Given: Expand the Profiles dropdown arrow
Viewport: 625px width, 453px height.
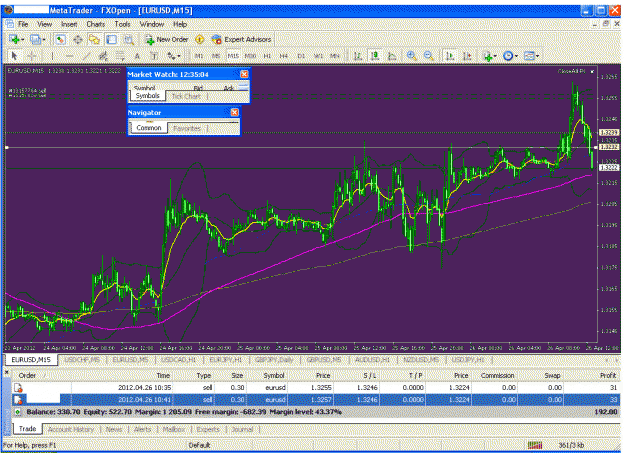Looking at the screenshot, I should (44, 39).
